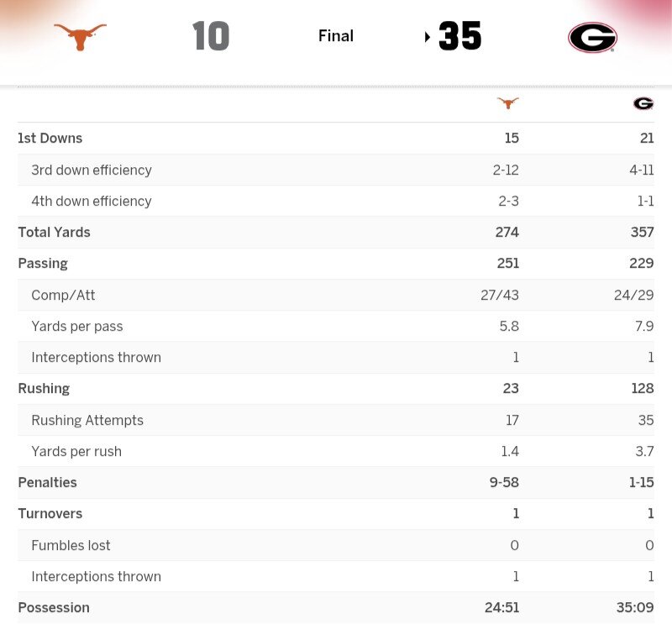
Task: Click the Georgia Bulldogs logo in header
Action: (592, 37)
